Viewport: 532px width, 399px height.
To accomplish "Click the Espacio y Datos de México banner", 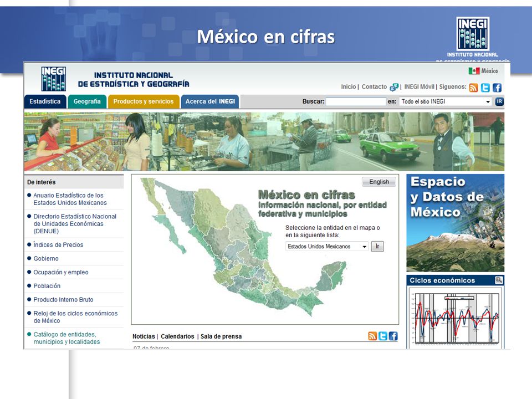I will (456, 223).
